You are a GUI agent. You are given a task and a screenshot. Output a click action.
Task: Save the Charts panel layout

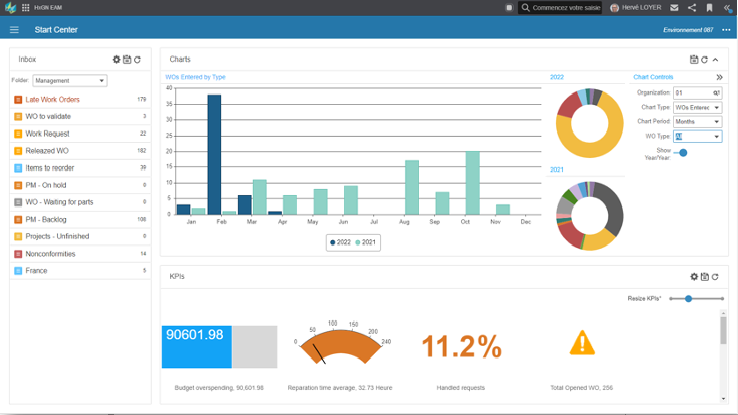(x=694, y=60)
